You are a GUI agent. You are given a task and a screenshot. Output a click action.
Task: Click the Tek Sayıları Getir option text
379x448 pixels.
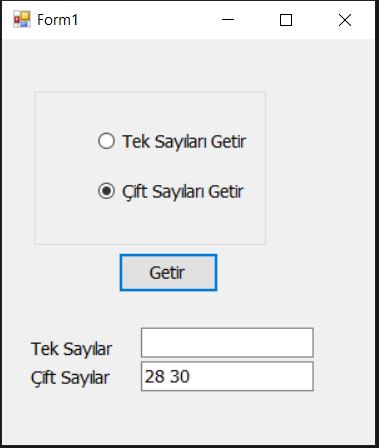[x=184, y=141]
